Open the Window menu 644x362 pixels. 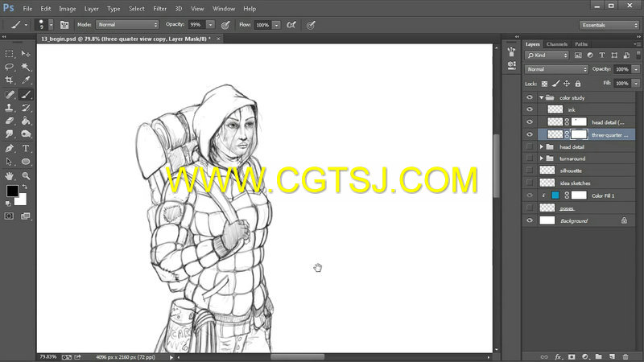[224, 8]
